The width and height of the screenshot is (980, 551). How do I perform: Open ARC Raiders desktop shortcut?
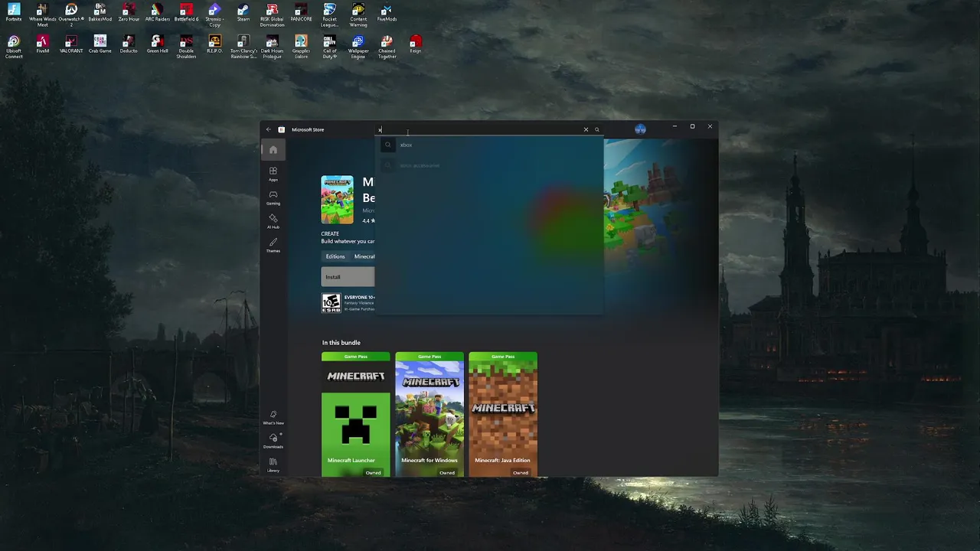tap(157, 13)
